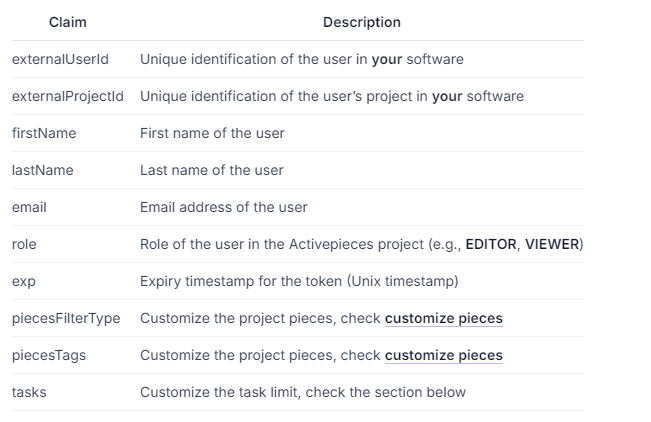The image size is (651, 422).
Task: Click the Description column header
Action: click(x=361, y=22)
